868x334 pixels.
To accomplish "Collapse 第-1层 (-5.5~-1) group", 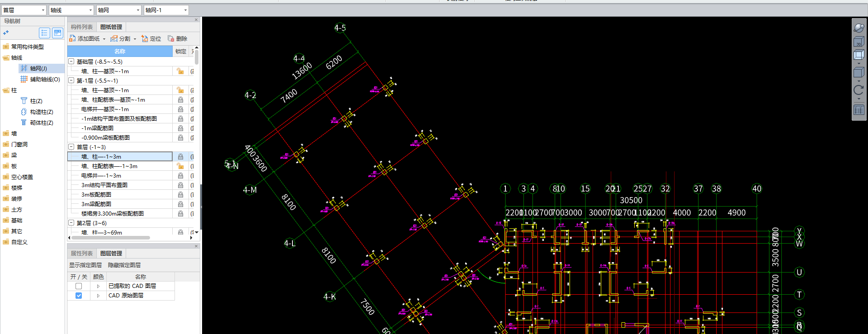I will (x=71, y=80).
